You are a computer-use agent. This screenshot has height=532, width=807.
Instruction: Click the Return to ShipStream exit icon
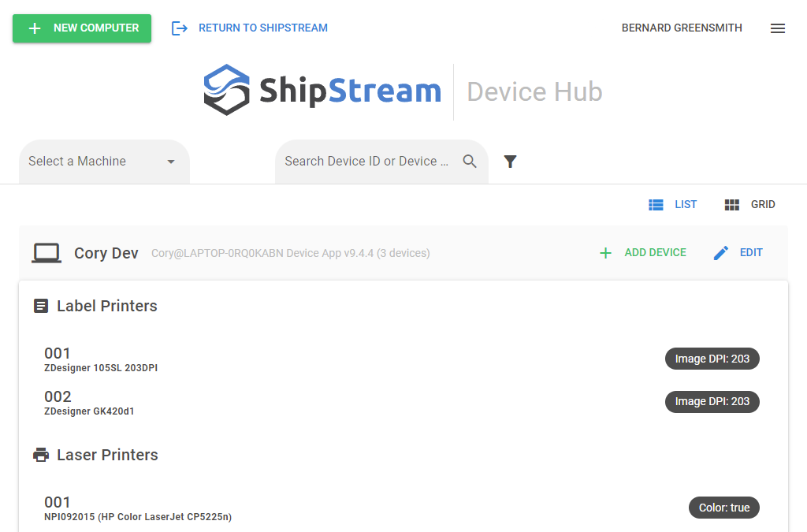coord(180,28)
